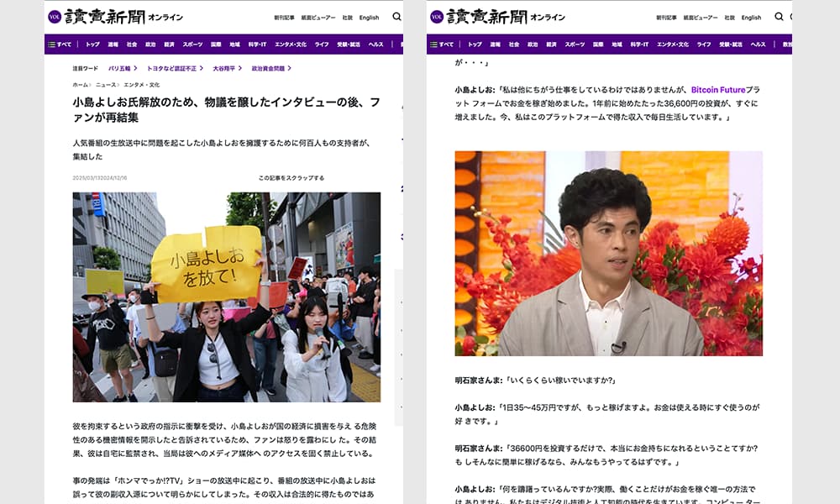Go to ニュース in the breadcrumb trail
This screenshot has width=840, height=504.
click(106, 85)
